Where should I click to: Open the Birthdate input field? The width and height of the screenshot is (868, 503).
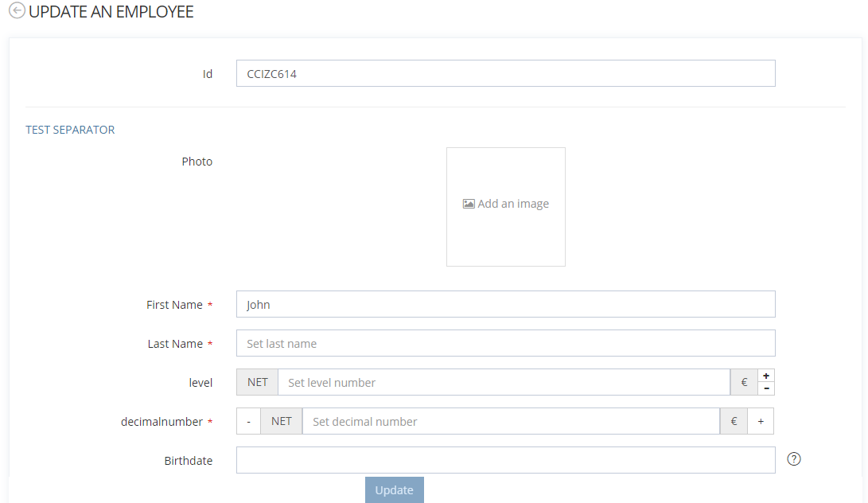click(x=505, y=460)
